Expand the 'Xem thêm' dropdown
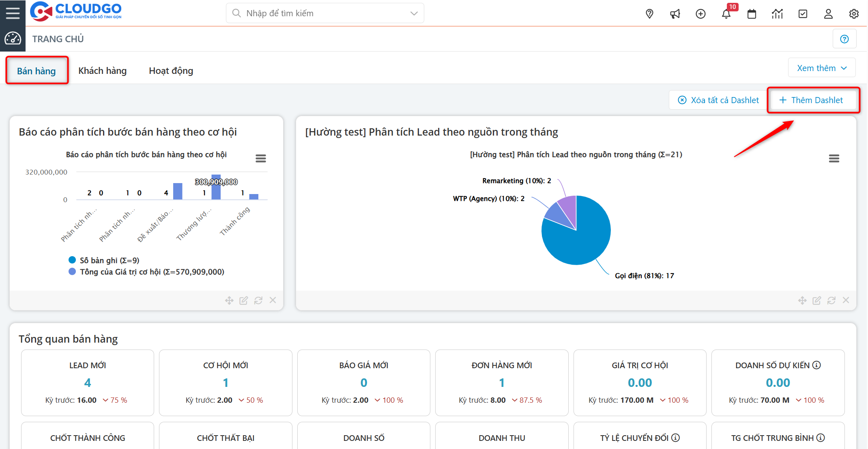The height and width of the screenshot is (449, 868). [822, 68]
